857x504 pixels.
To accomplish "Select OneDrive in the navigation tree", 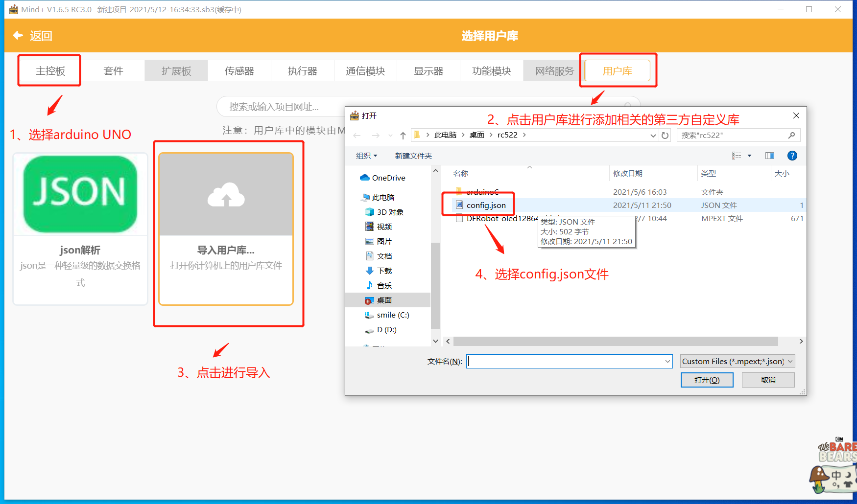I will (382, 178).
